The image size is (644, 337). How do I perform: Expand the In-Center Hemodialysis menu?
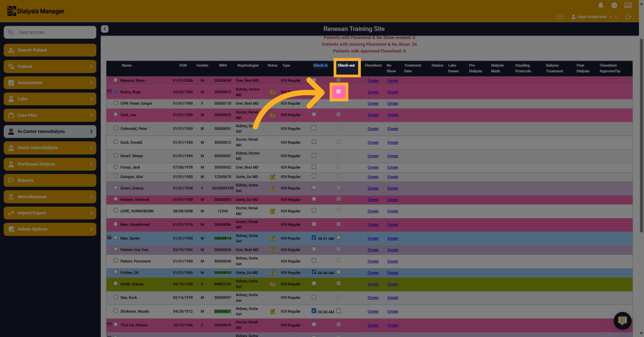pyautogui.click(x=50, y=131)
